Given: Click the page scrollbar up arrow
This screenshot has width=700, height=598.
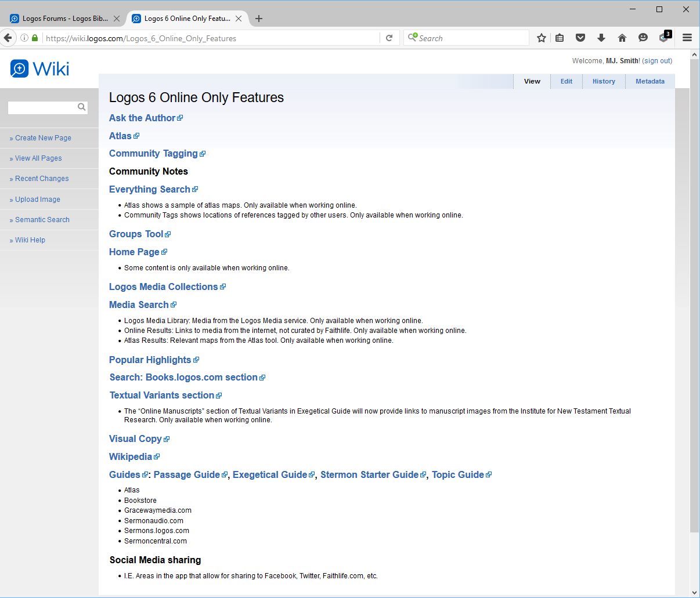Looking at the screenshot, I should point(695,55).
